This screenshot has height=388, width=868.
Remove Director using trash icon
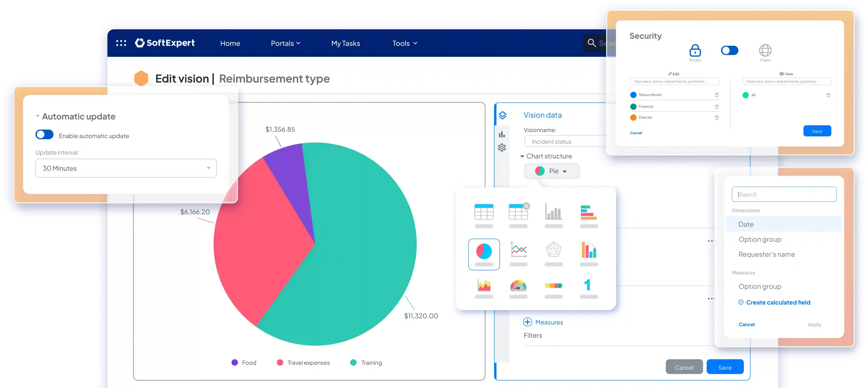[716, 118]
